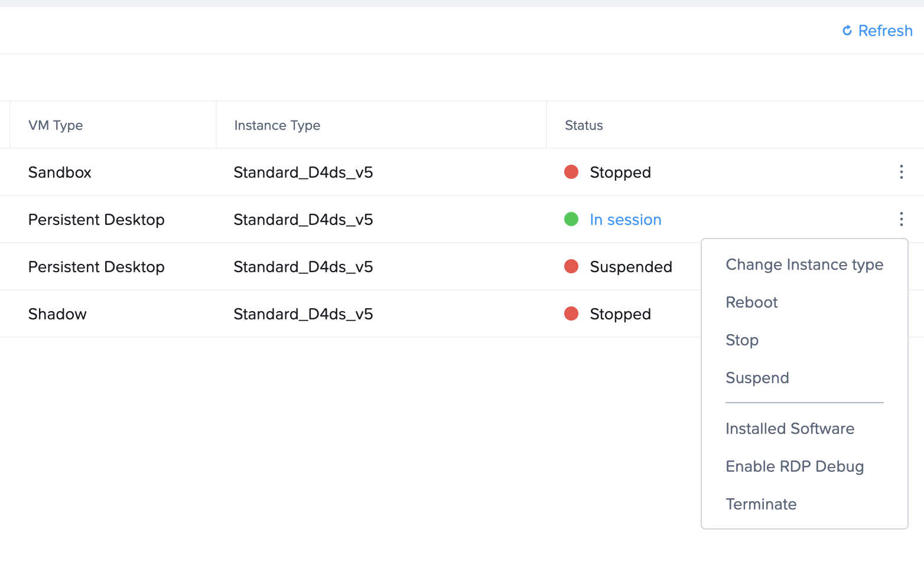Click Stopped status in the Sandbox row
The width and height of the screenshot is (924, 588).
pos(620,172)
